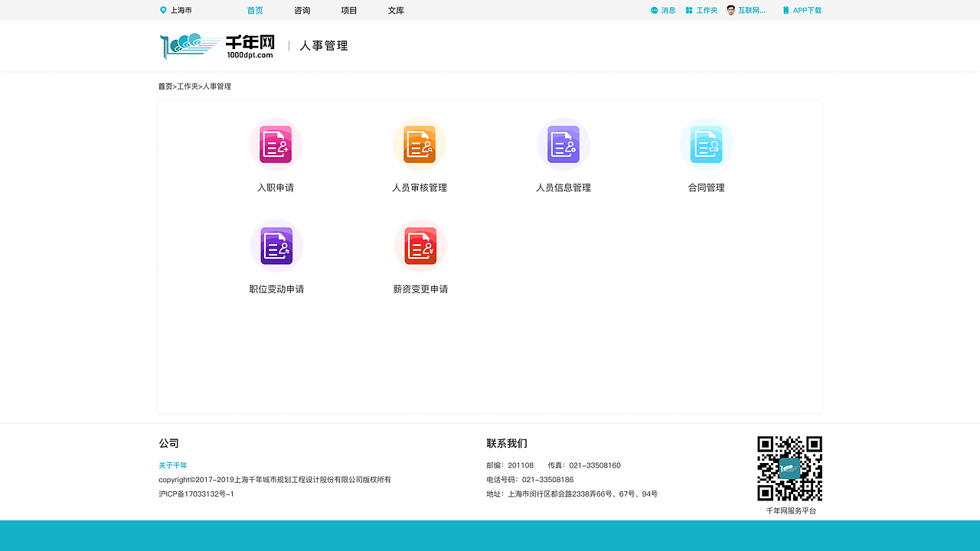Open the 薪资变更申请 red icon
The image size is (980, 551).
(x=420, y=246)
